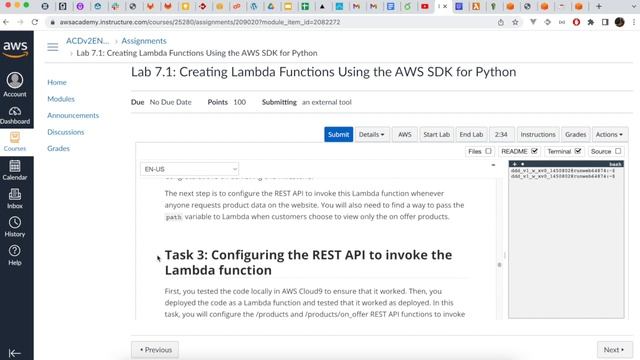Toggle the README checkbox
Image resolution: width=640 pixels, height=360 pixels.
tap(534, 151)
